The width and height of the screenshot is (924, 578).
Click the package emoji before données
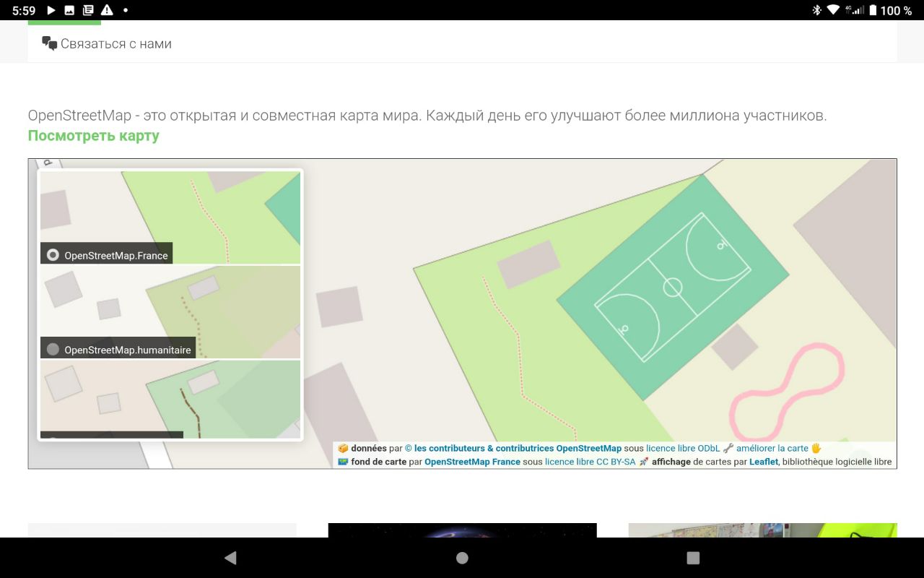(x=344, y=448)
